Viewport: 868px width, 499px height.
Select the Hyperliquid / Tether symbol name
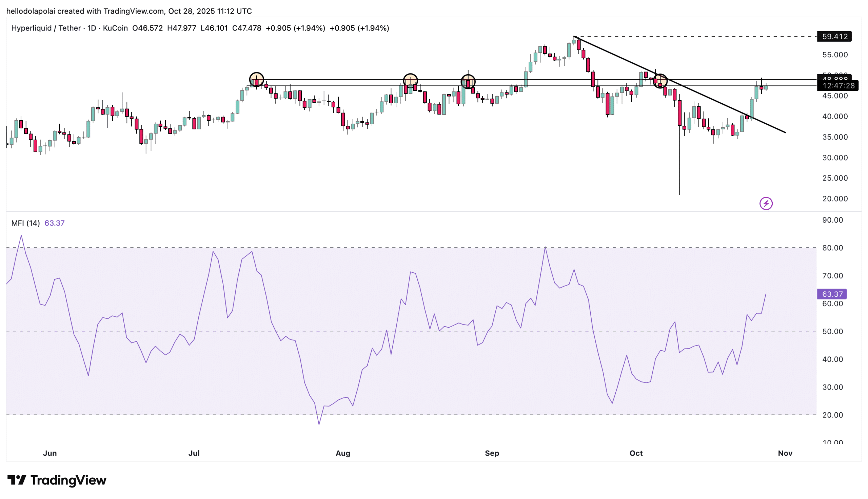46,28
